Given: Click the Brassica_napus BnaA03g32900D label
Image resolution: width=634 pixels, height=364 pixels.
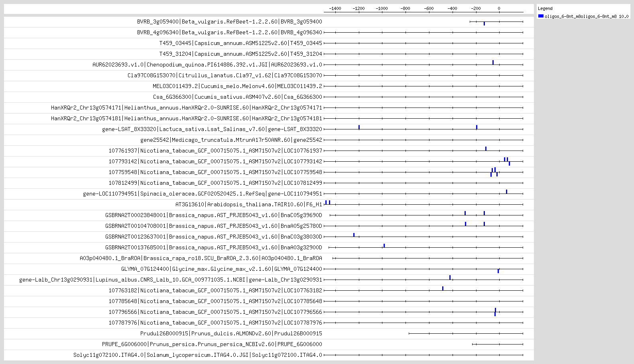Looking at the screenshot, I should click(x=214, y=247).
